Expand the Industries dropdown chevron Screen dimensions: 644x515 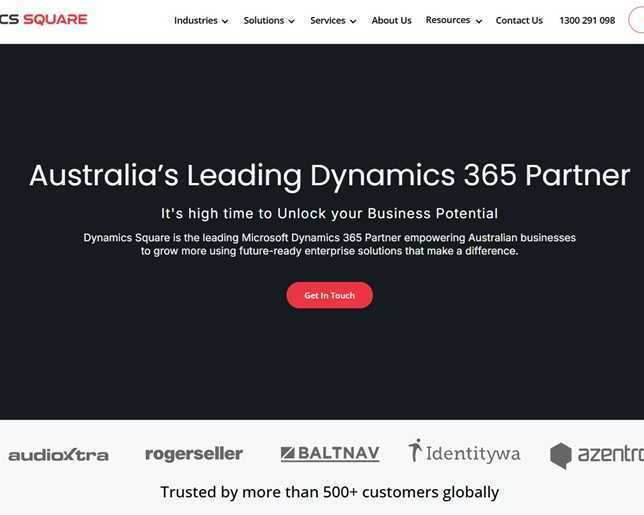click(x=225, y=21)
